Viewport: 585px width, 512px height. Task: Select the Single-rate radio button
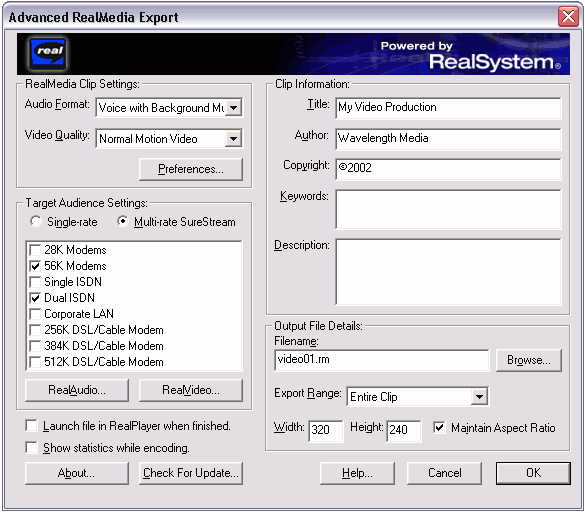pos(36,221)
